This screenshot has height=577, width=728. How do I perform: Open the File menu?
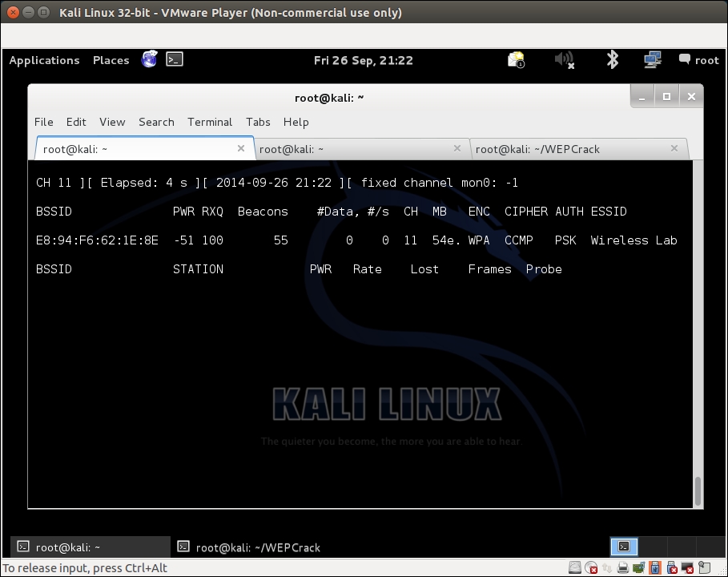[x=43, y=122]
